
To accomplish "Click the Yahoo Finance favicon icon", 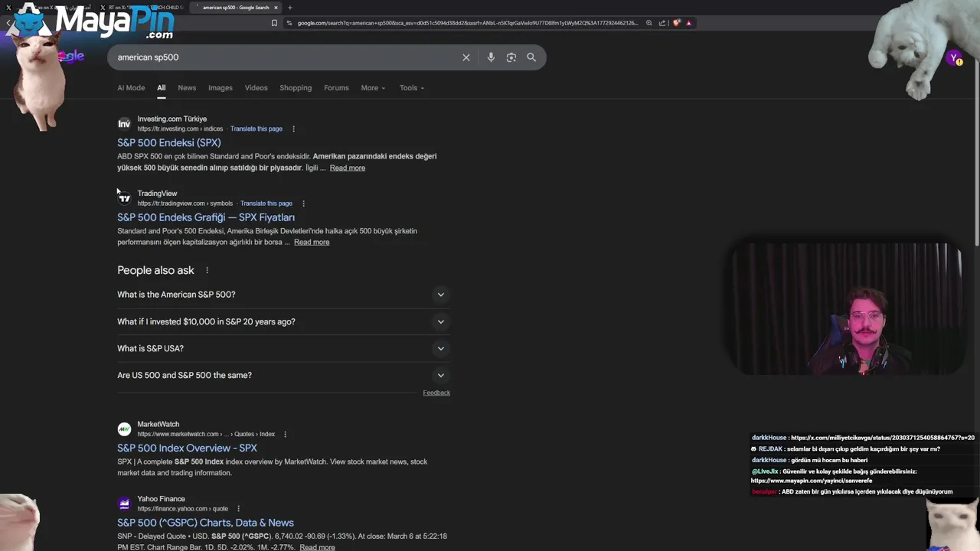I will point(124,504).
